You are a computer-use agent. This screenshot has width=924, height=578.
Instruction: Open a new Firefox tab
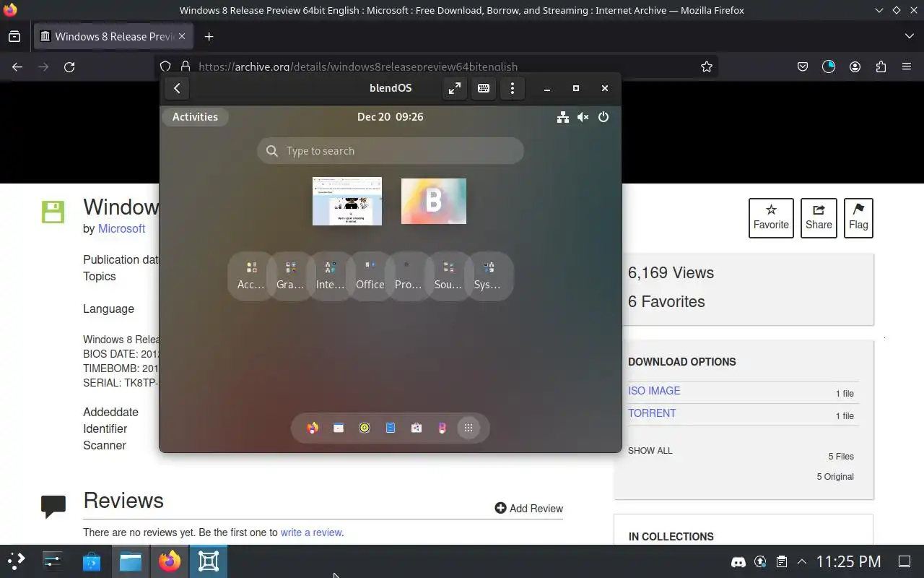coord(209,36)
